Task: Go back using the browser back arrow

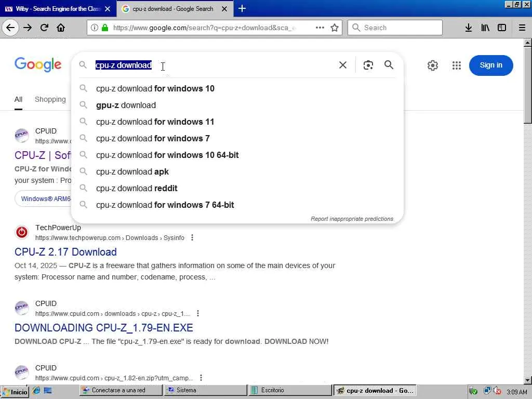Action: point(10,28)
